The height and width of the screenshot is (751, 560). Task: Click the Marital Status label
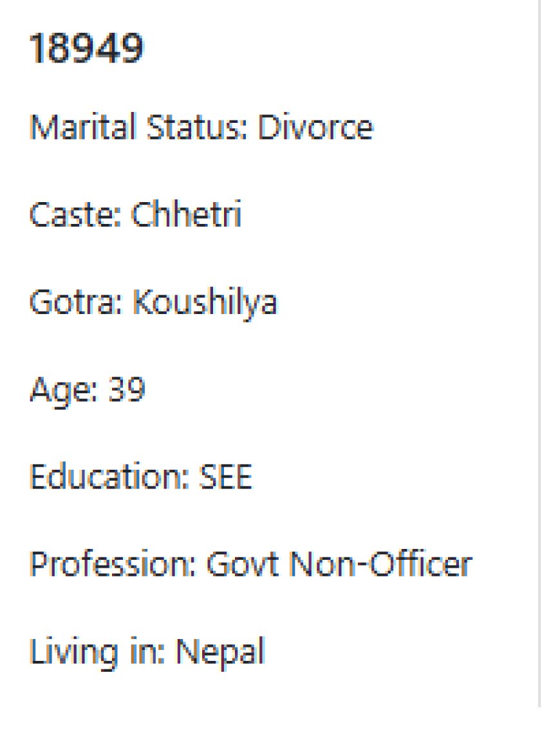coord(139,127)
